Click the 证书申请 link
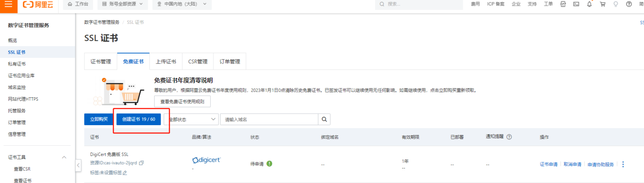The height and width of the screenshot is (183, 644). 548,164
